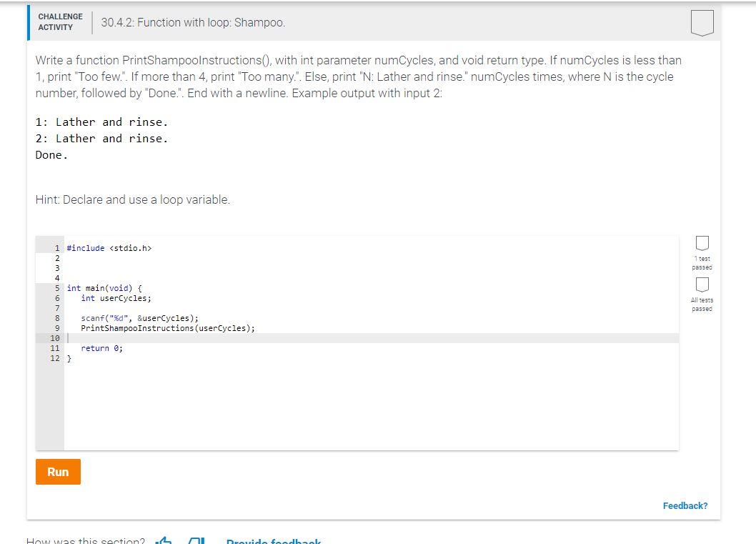Screen dimensions: 756x544
Task: Click the example output text 'Done.'
Action: 50,154
